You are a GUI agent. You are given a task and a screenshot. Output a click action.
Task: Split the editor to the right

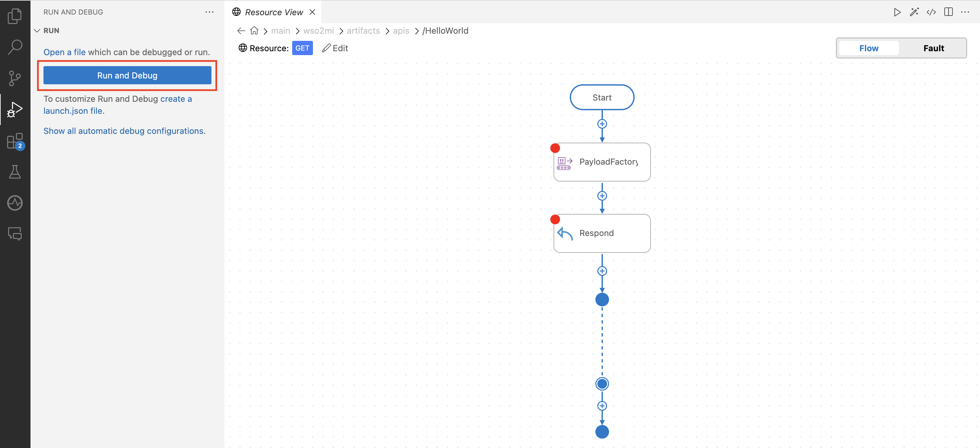point(949,12)
